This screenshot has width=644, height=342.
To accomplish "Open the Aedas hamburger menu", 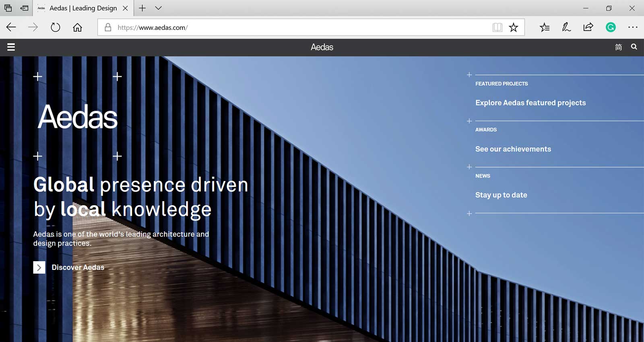I will [x=11, y=47].
